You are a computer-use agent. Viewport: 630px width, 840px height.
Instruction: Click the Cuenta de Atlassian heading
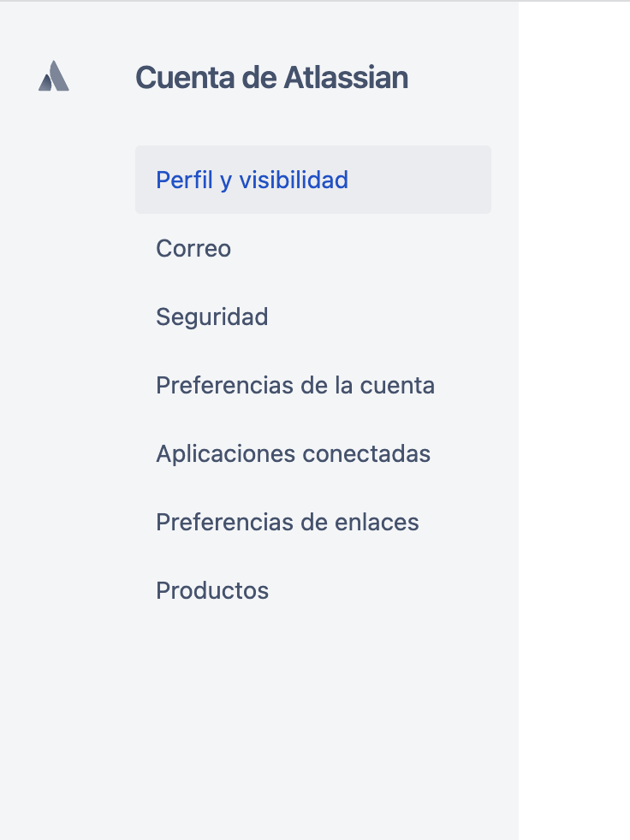coord(271,78)
